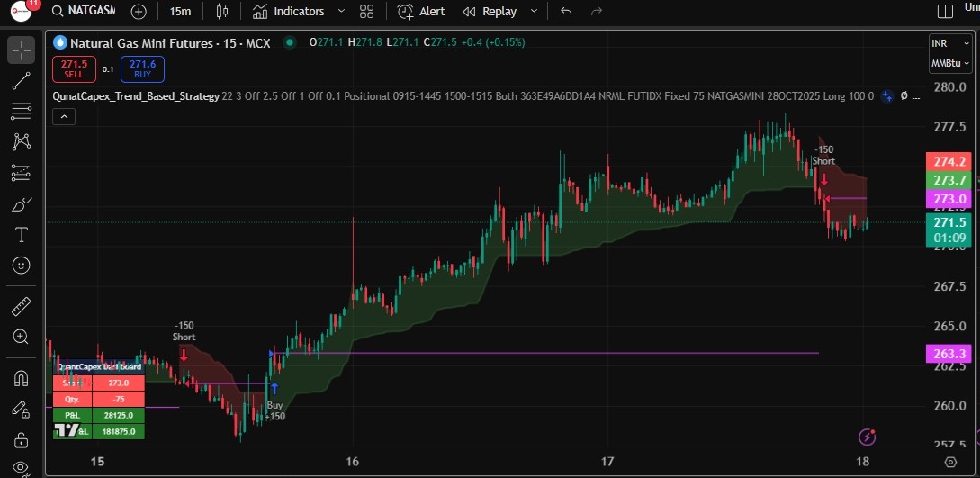This screenshot has width=980, height=478.
Task: Click the dashboard value 273.0 cell
Action: [x=119, y=383]
